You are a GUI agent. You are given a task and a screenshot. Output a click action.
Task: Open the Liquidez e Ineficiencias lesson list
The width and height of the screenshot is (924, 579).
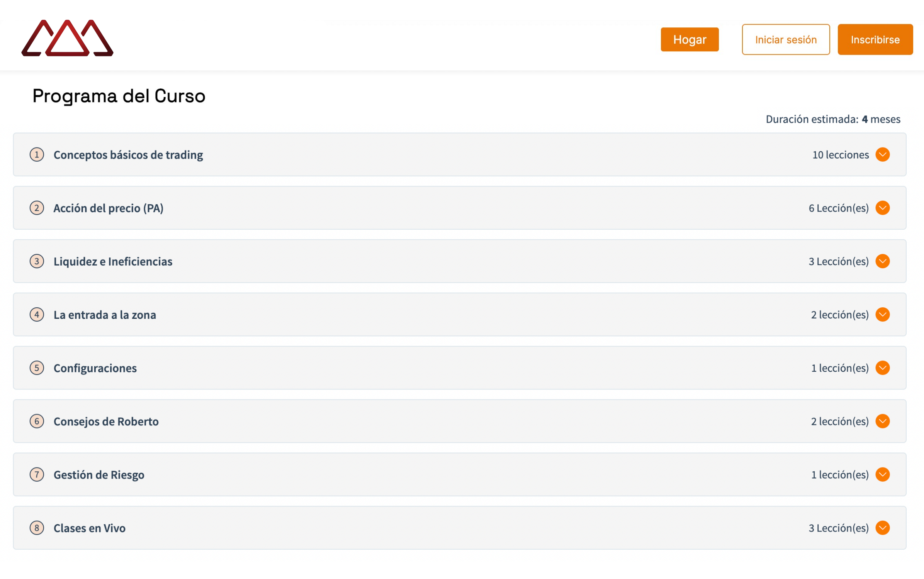click(882, 261)
